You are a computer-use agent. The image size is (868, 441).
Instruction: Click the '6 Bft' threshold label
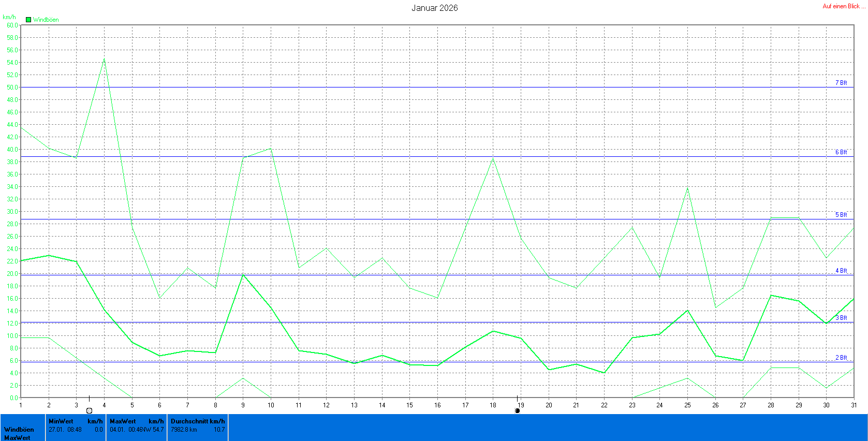click(x=841, y=152)
